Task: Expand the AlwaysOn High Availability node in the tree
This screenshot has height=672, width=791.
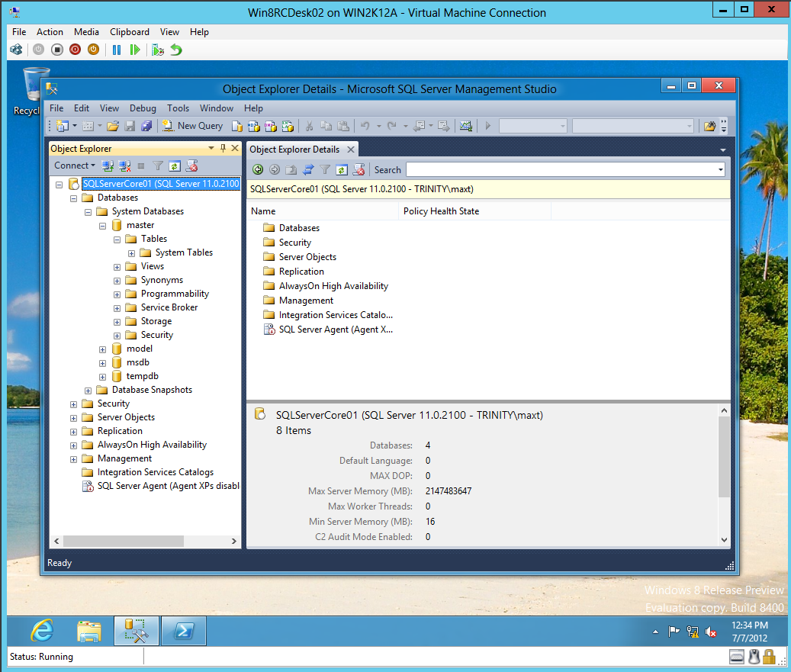Action: click(x=74, y=445)
